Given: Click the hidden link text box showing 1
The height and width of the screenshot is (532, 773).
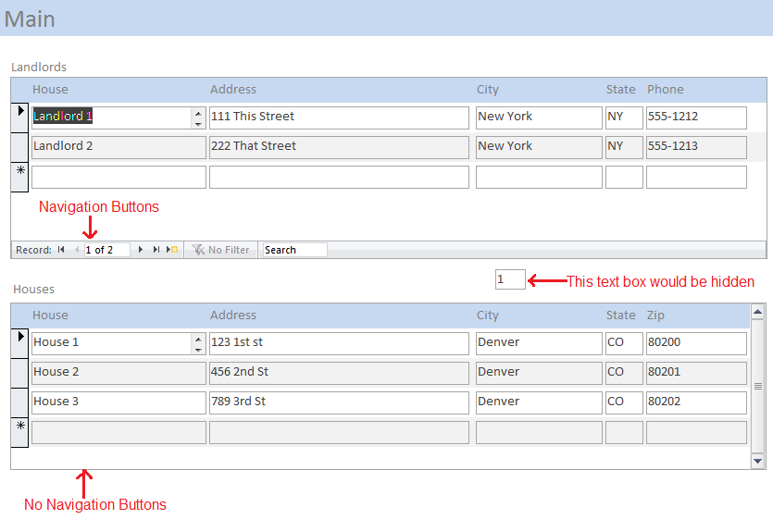Looking at the screenshot, I should point(510,279).
